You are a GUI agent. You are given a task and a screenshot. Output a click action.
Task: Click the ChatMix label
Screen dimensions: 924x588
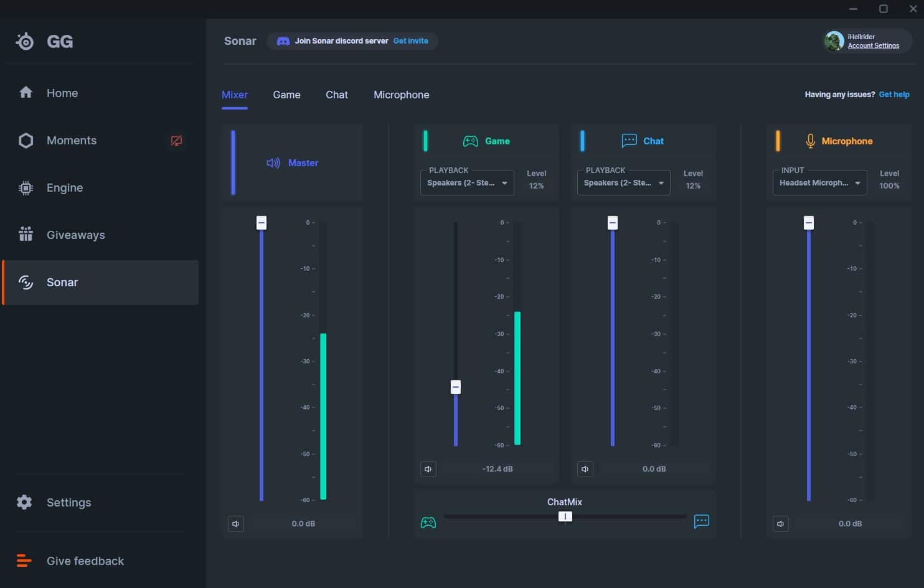coord(565,502)
